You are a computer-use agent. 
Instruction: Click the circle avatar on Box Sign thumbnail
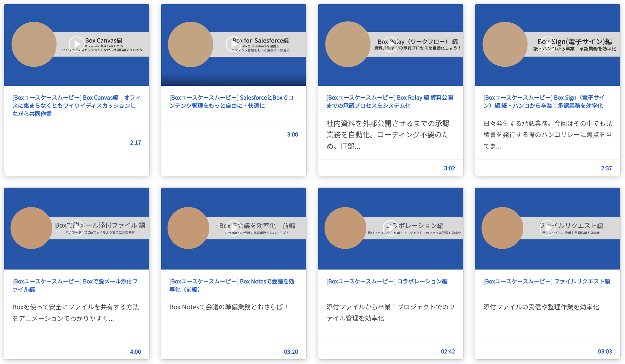pyautogui.click(x=505, y=44)
